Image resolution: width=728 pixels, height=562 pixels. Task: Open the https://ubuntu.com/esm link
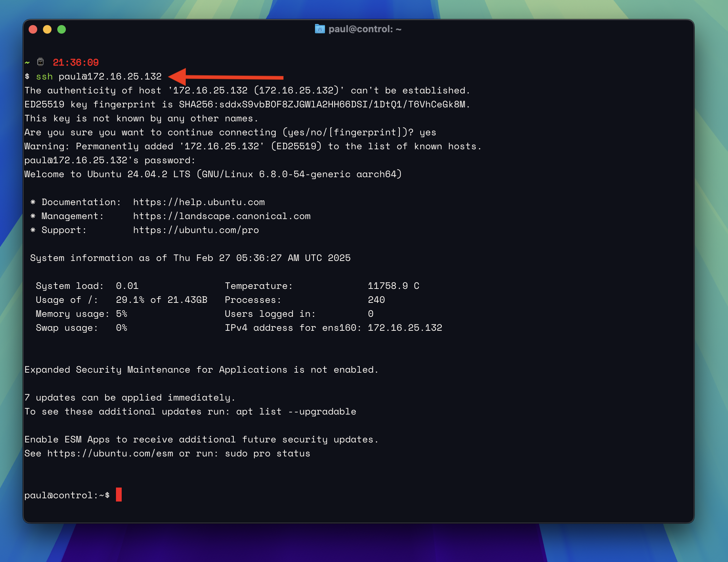click(x=111, y=453)
